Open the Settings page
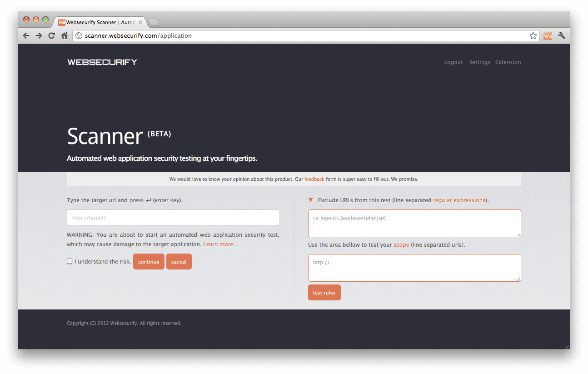 pos(480,62)
